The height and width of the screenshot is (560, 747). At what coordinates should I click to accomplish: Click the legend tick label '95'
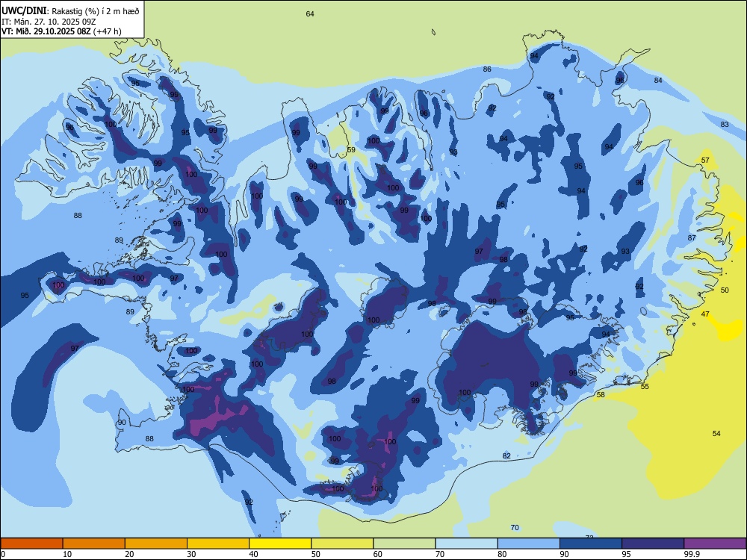pyautogui.click(x=626, y=554)
